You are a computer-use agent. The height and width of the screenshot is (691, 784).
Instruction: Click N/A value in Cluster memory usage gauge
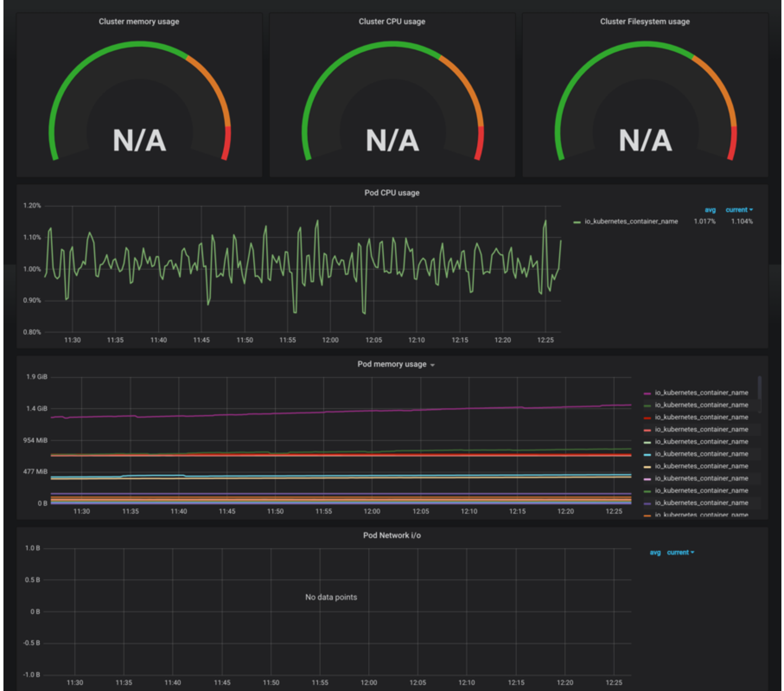pos(139,141)
